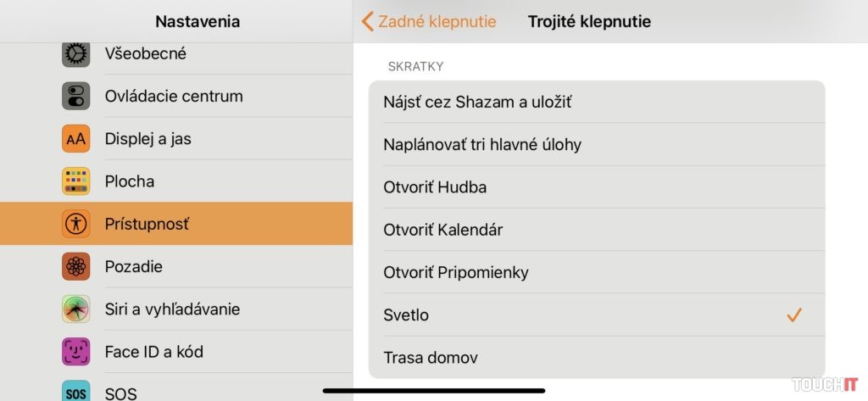This screenshot has width=868, height=401.
Task: Tap the Displej a jas AA icon
Action: point(76,138)
